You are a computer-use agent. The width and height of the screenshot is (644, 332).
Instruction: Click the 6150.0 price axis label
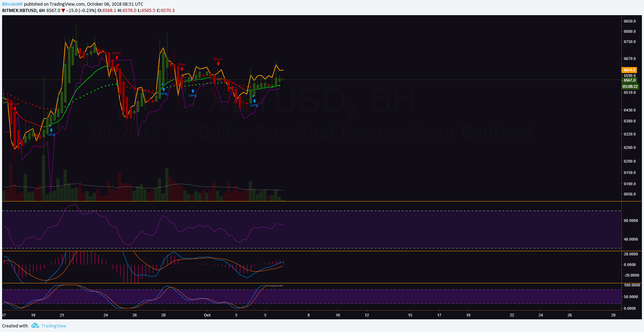pos(630,173)
